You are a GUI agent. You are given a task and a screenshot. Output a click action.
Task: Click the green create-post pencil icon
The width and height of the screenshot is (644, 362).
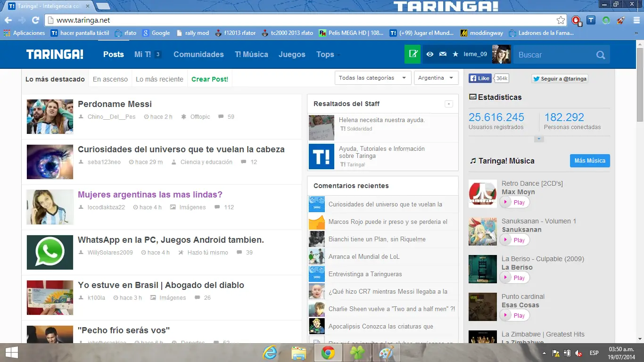point(413,54)
